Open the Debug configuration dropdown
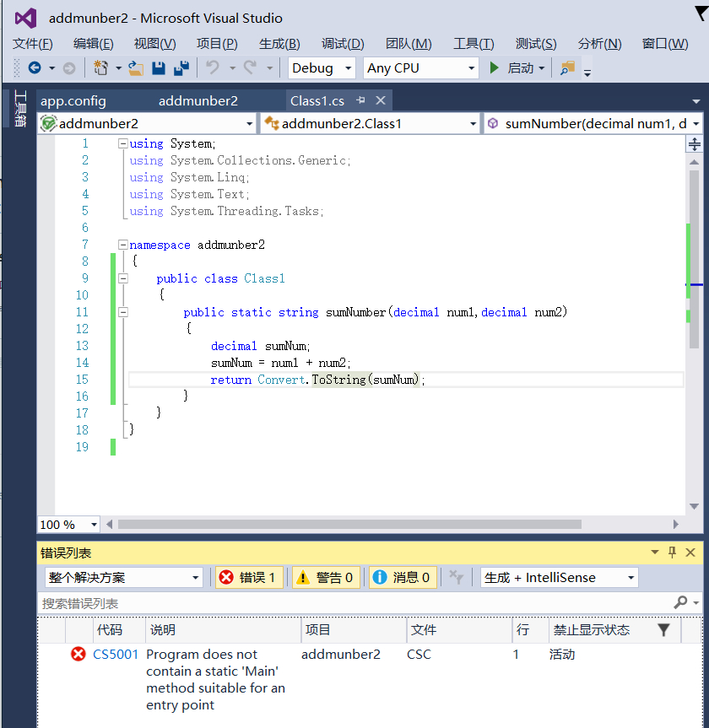The width and height of the screenshot is (709, 728). (322, 68)
